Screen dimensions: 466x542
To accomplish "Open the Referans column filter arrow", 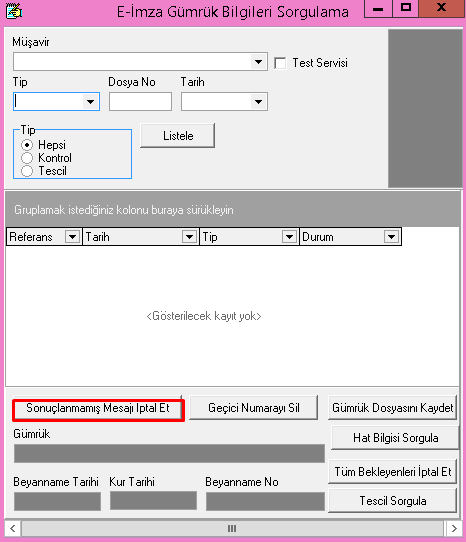I will (73, 237).
